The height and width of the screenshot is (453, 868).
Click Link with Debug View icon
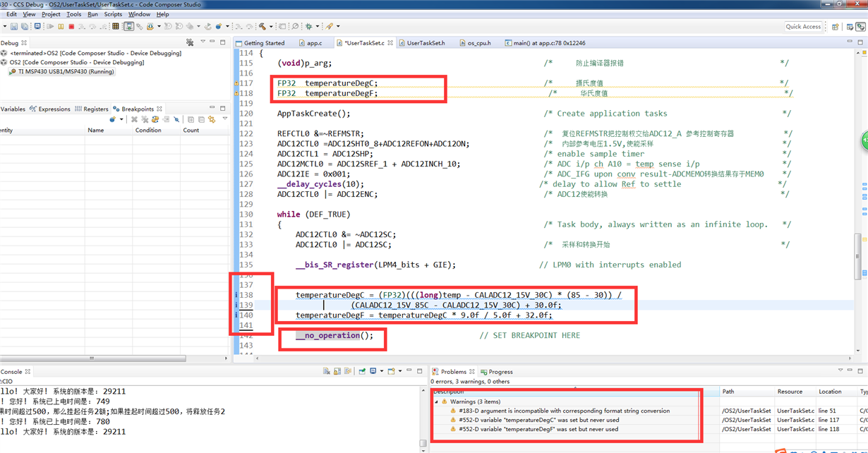tap(212, 119)
